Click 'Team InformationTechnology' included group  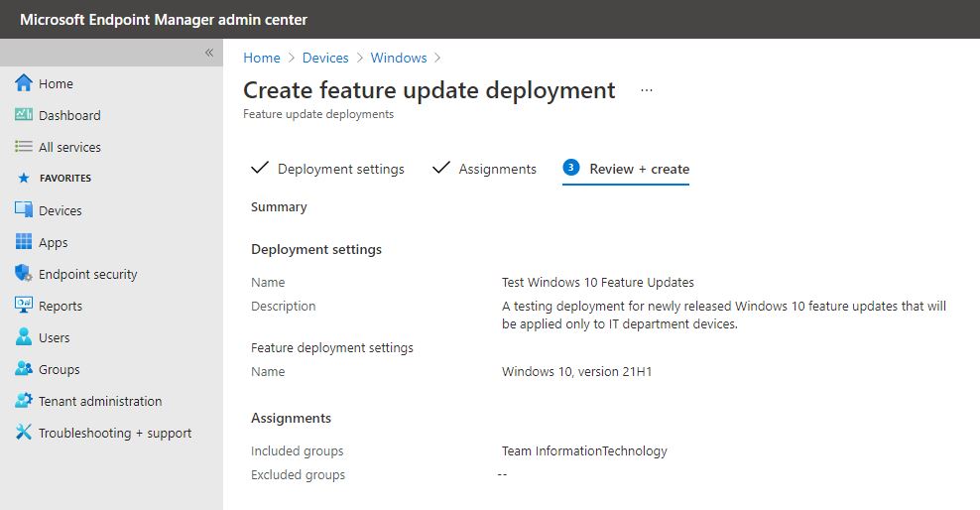pos(584,451)
